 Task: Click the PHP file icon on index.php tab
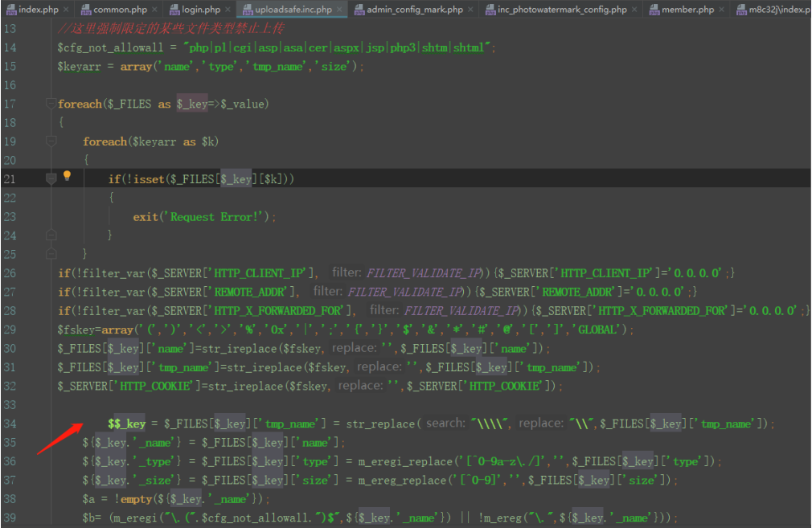11,10
